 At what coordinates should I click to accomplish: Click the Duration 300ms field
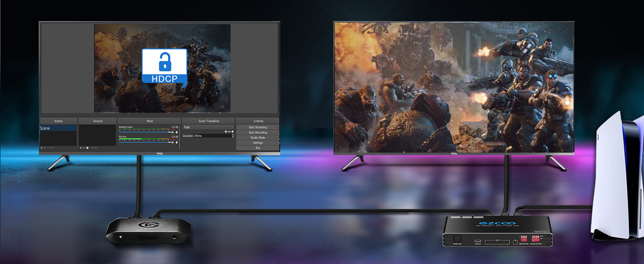[212, 136]
